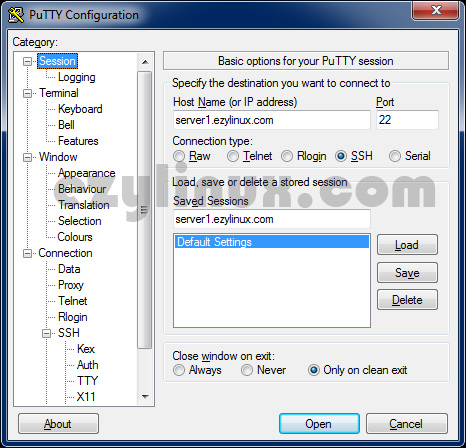Open the Kex category
The image size is (466, 448).
[86, 349]
